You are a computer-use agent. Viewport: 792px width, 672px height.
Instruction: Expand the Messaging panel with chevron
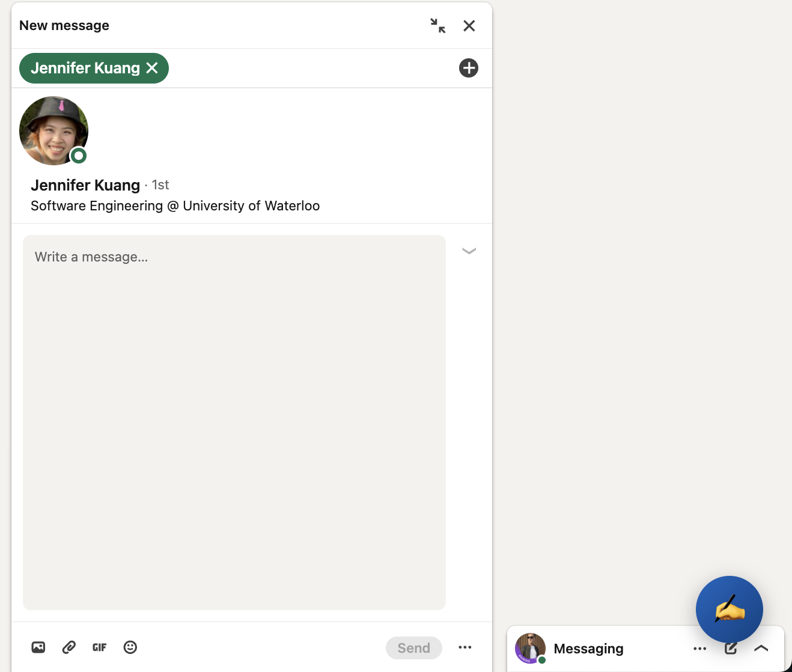click(761, 649)
